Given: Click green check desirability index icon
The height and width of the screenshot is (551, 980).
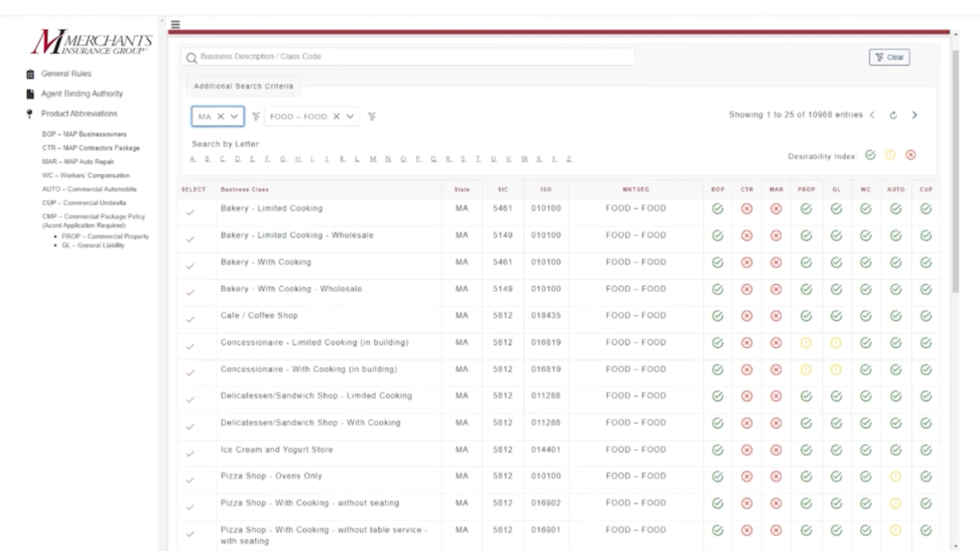Looking at the screenshot, I should 870,155.
